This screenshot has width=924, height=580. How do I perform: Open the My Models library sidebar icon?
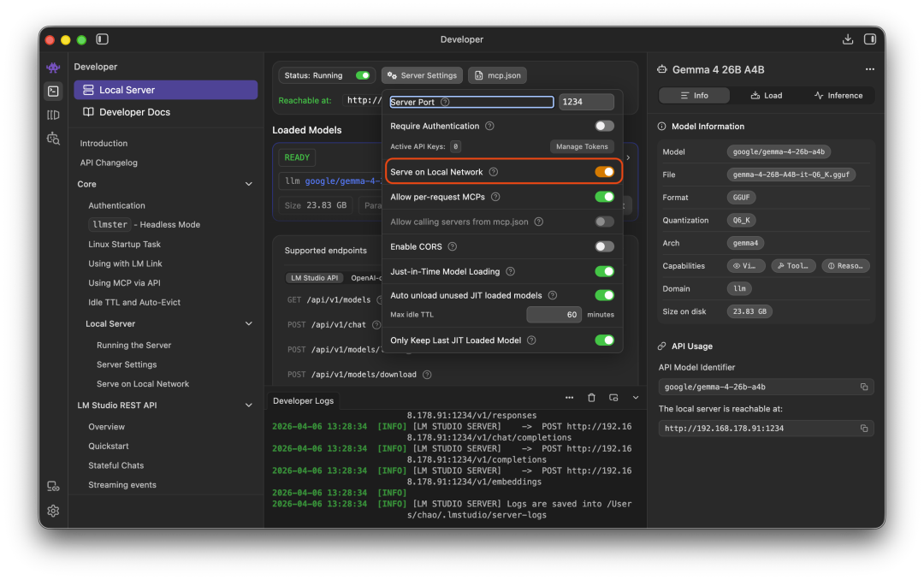click(53, 115)
